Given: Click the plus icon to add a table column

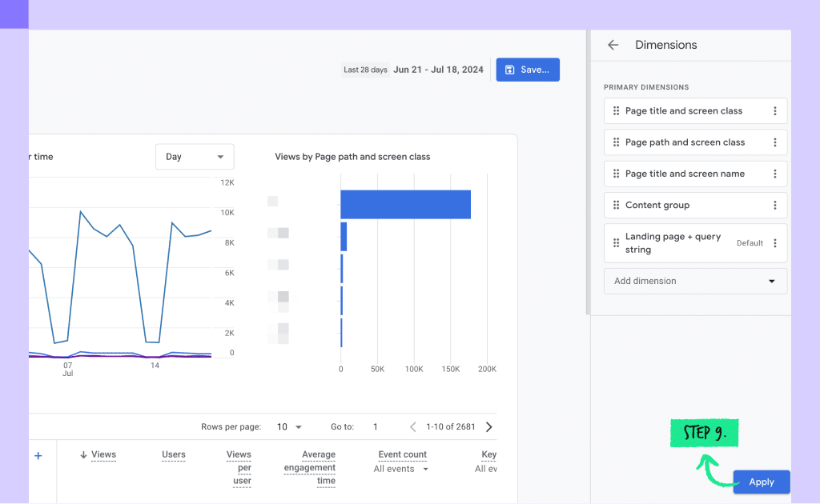Looking at the screenshot, I should pyautogui.click(x=38, y=455).
